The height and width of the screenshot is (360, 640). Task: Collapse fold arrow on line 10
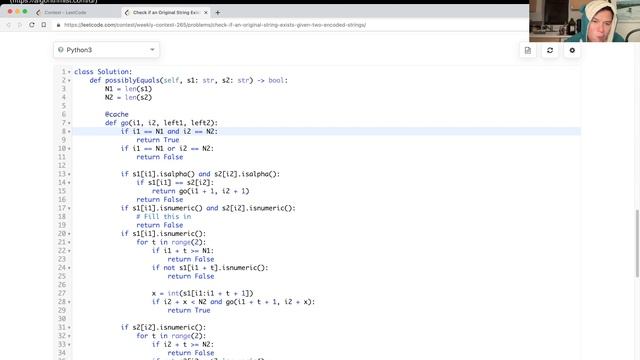pos(69,149)
